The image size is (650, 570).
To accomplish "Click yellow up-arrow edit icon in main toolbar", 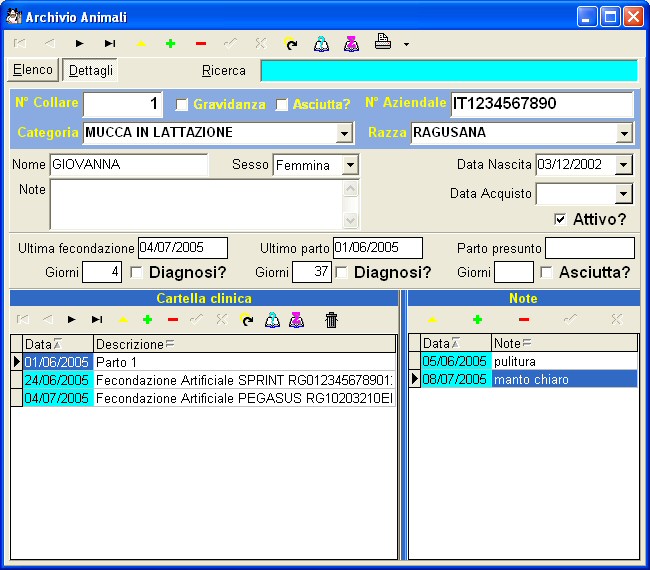I will 141,44.
